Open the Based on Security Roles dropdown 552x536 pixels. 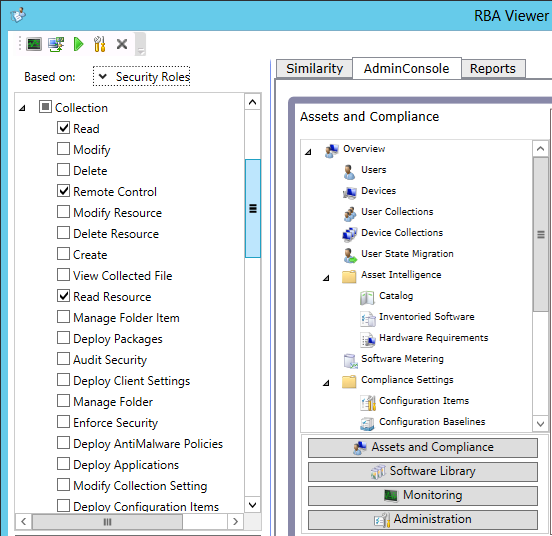(142, 76)
